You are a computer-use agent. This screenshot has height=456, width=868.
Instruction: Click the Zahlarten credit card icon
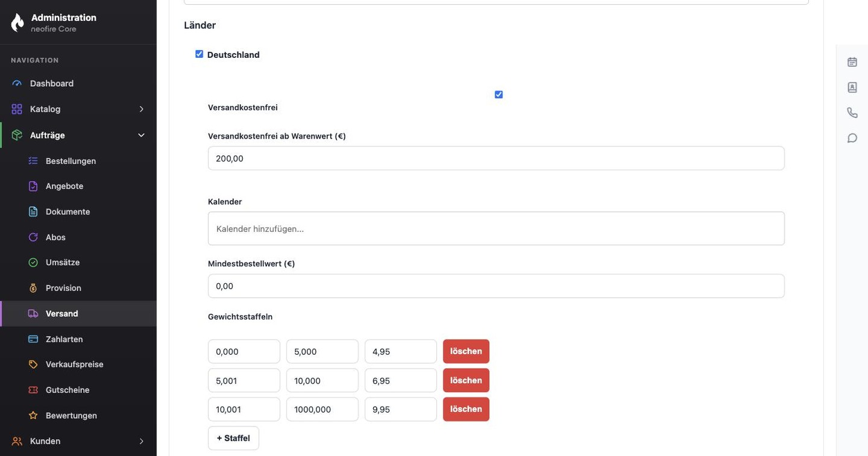(x=33, y=339)
